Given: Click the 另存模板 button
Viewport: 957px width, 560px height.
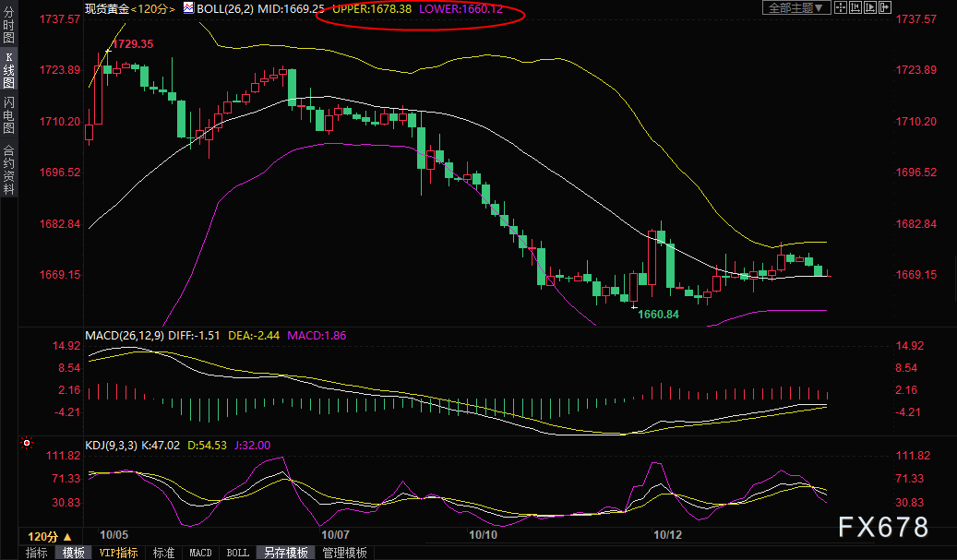Looking at the screenshot, I should 285,553.
